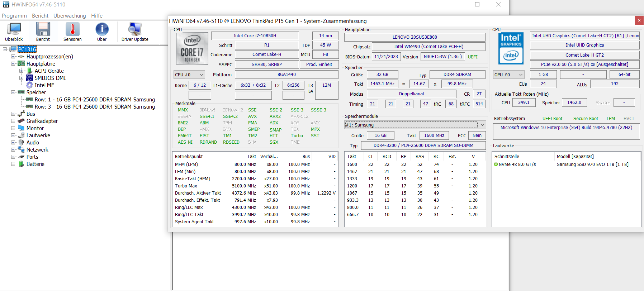Click the Intel Core i7 CPU logo

pyautogui.click(x=192, y=48)
